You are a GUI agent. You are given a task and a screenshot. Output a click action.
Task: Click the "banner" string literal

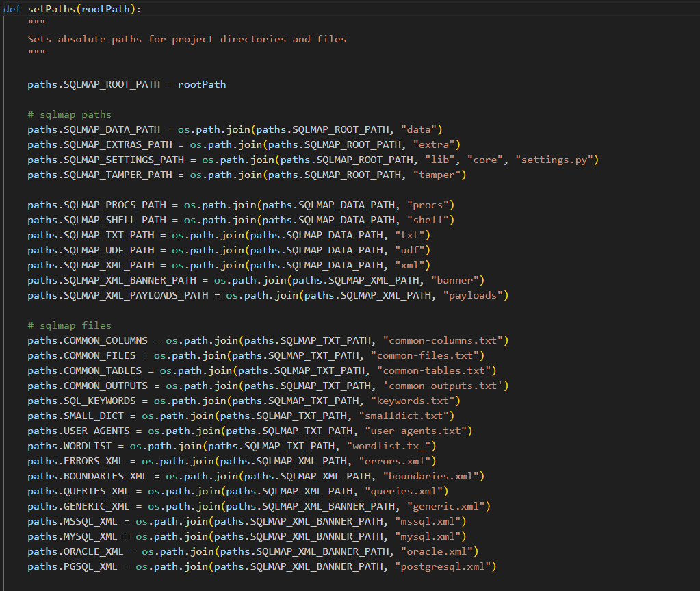click(x=455, y=280)
